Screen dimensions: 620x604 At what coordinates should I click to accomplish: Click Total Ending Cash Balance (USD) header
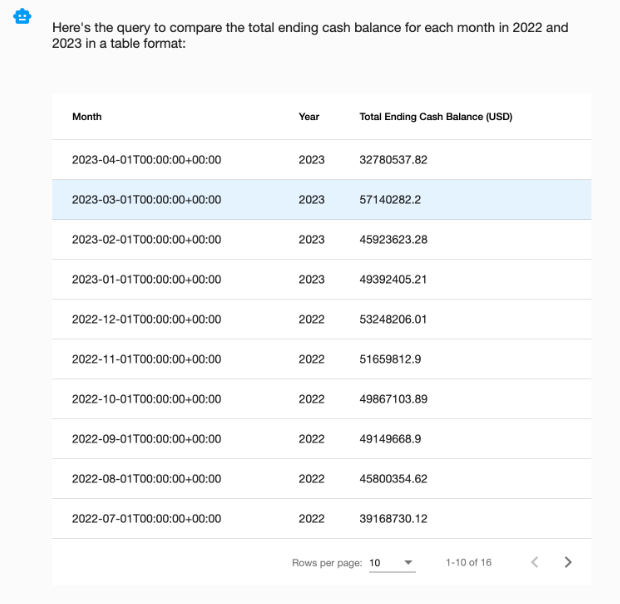(435, 117)
